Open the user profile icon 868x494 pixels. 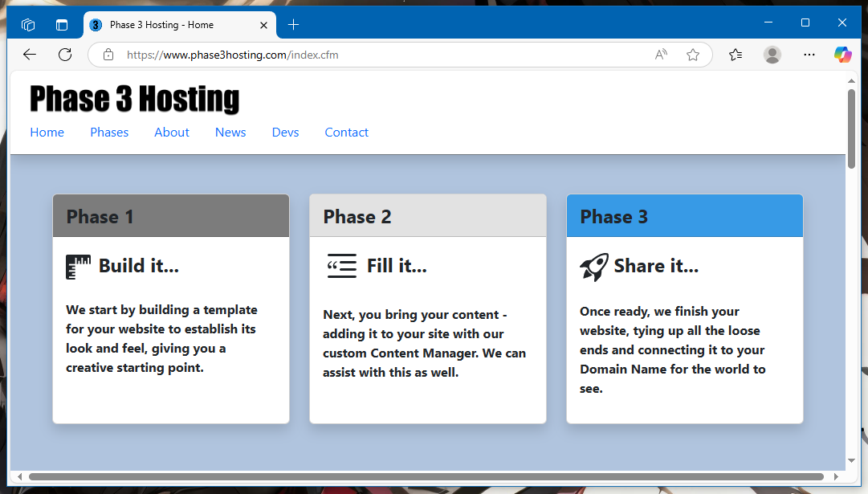tap(772, 55)
